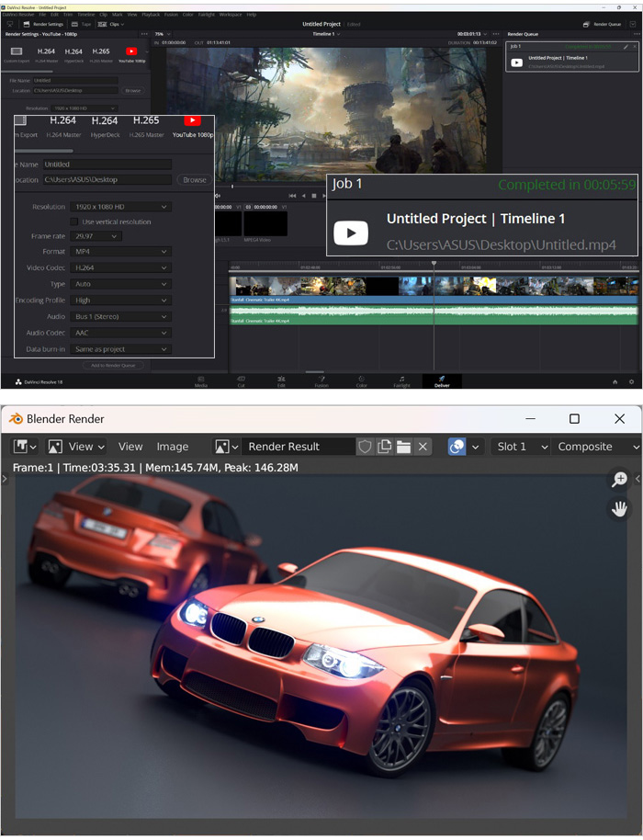Open Blender View menu
643x840 pixels.
130,447
